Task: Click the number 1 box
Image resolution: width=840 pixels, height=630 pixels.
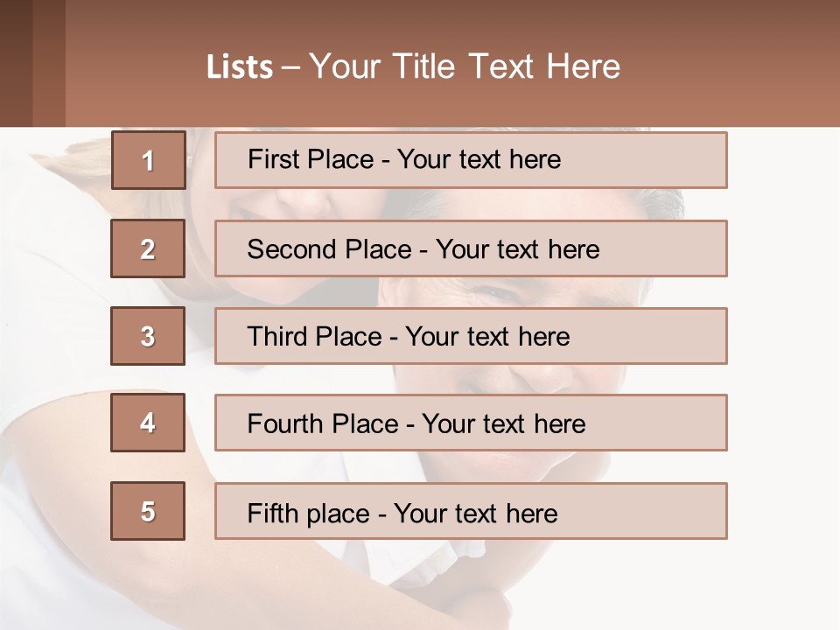Action: coord(148,160)
